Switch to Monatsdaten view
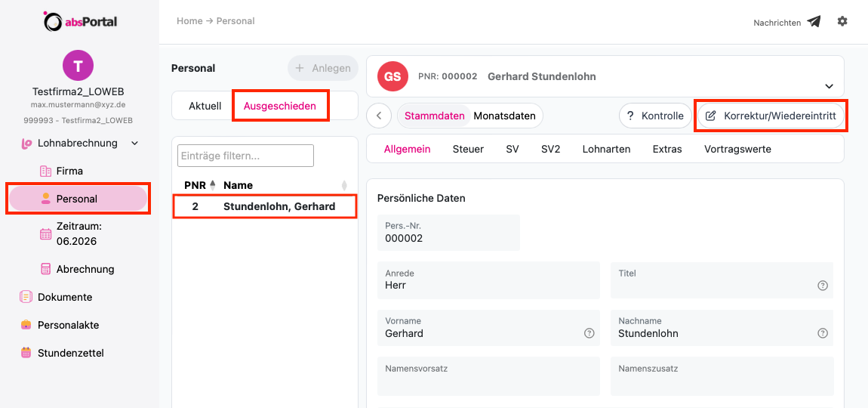Screen dimensions: 868x408 (x=504, y=116)
